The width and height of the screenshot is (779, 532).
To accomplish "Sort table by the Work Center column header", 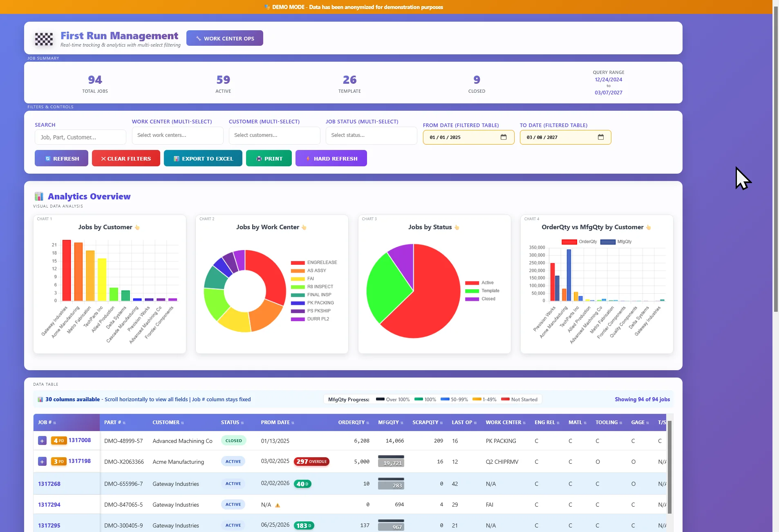I will click(503, 422).
